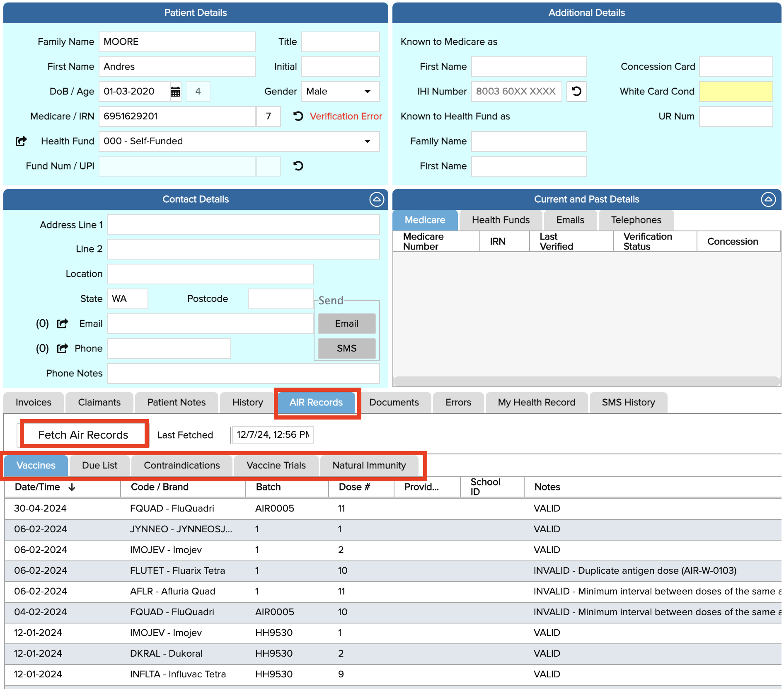
Task: Click the Medicare number field
Action: 177,116
